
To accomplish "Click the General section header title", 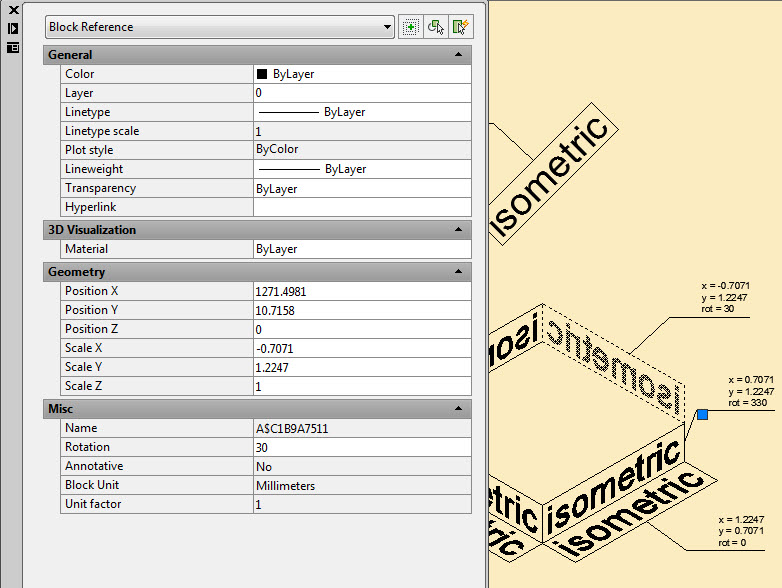I will (70, 54).
